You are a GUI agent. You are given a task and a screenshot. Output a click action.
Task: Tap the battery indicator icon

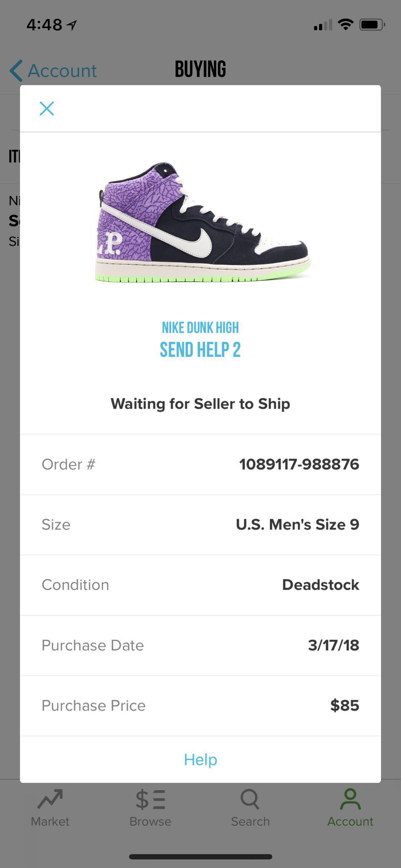click(x=372, y=25)
